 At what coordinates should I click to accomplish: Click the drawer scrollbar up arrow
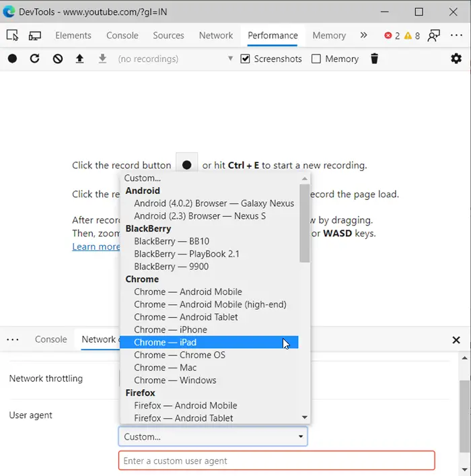(465, 358)
